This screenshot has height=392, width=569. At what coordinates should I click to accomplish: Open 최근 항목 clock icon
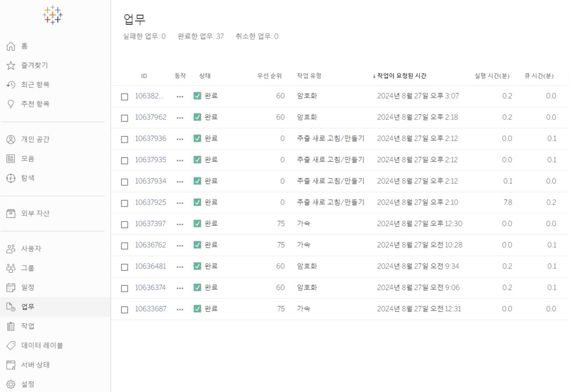(x=11, y=85)
